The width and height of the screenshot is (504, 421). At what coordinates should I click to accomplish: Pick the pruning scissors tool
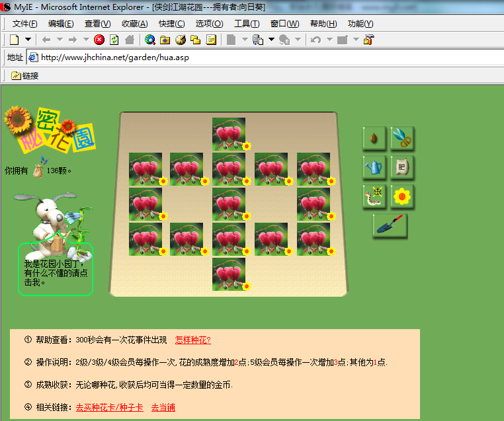tap(402, 138)
